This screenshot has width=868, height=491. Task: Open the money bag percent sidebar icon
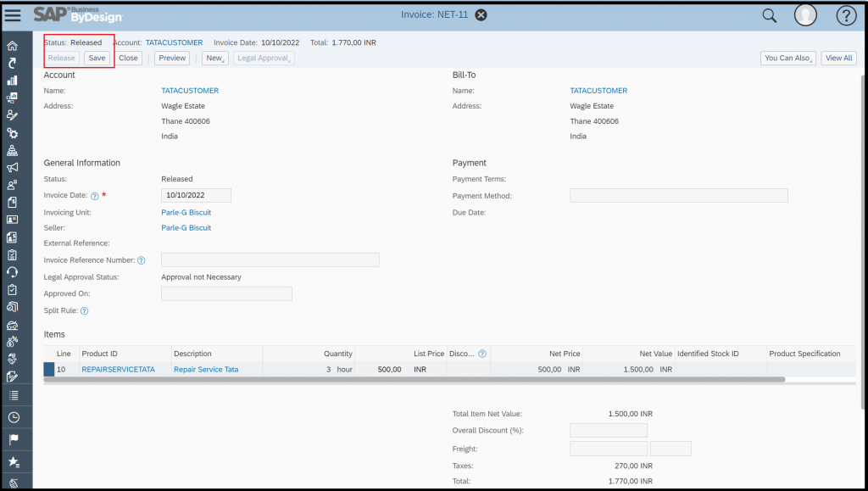12,342
